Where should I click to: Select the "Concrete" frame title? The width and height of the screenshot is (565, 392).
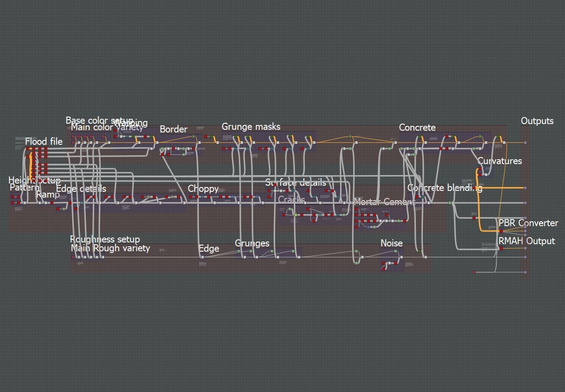click(x=417, y=128)
